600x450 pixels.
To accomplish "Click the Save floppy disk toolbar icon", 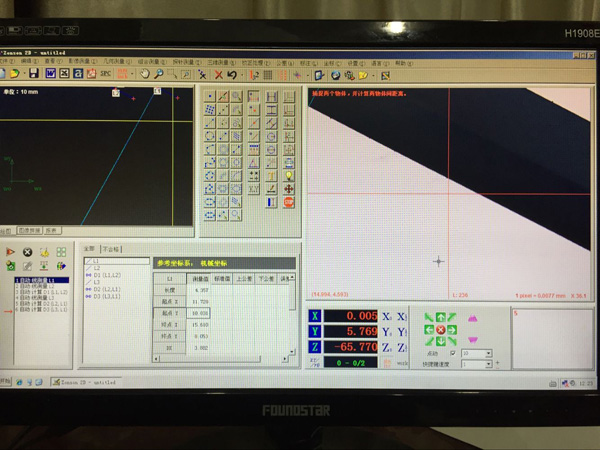I will [x=34, y=74].
